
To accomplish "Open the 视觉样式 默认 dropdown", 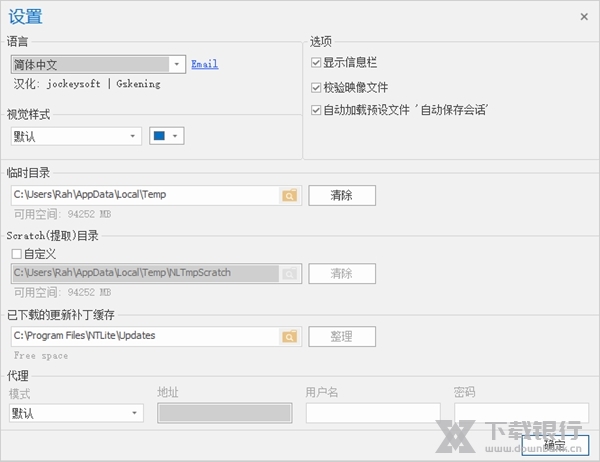I will coord(76,136).
